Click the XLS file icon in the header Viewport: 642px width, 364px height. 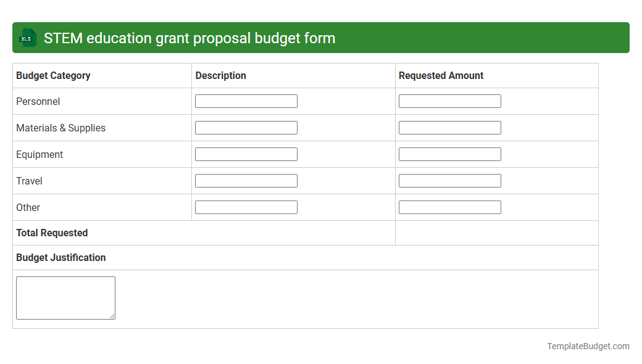click(27, 38)
